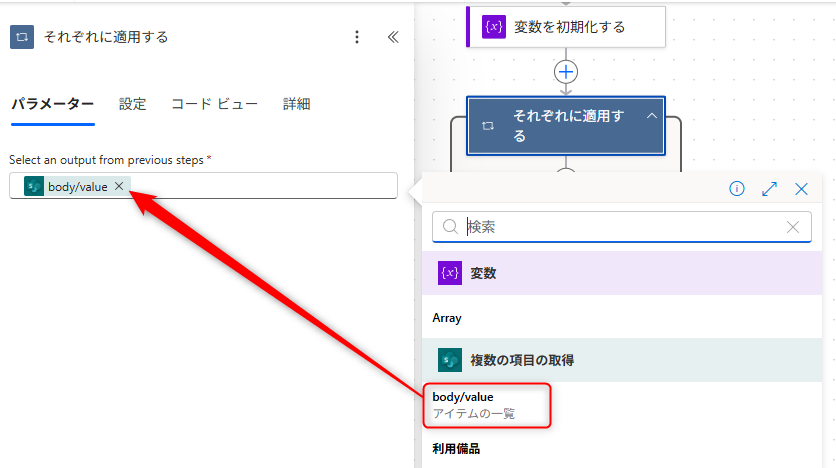836x468 pixels.
Task: Open the three-dot menu of the panel header
Action: point(357,37)
